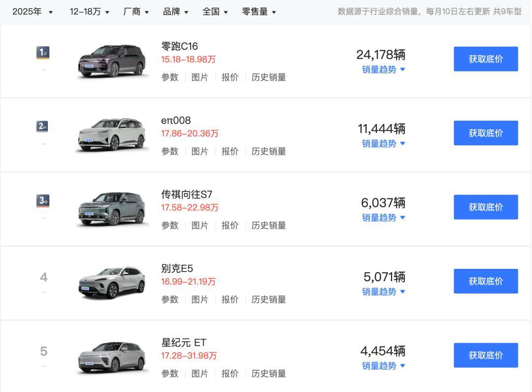Click the 1st place rank badge icon
This screenshot has height=392, width=532.
click(43, 53)
